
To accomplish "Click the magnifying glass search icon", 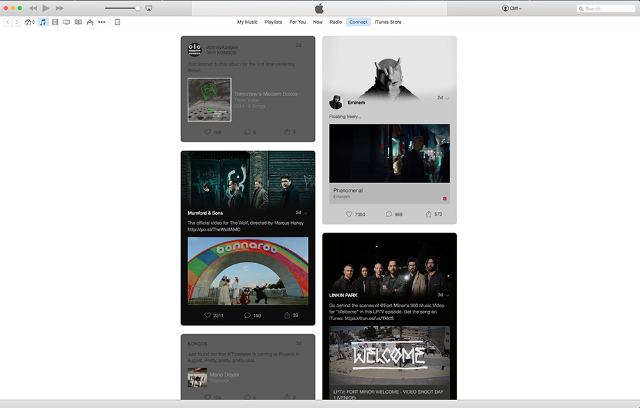I will pyautogui.click(x=581, y=9).
